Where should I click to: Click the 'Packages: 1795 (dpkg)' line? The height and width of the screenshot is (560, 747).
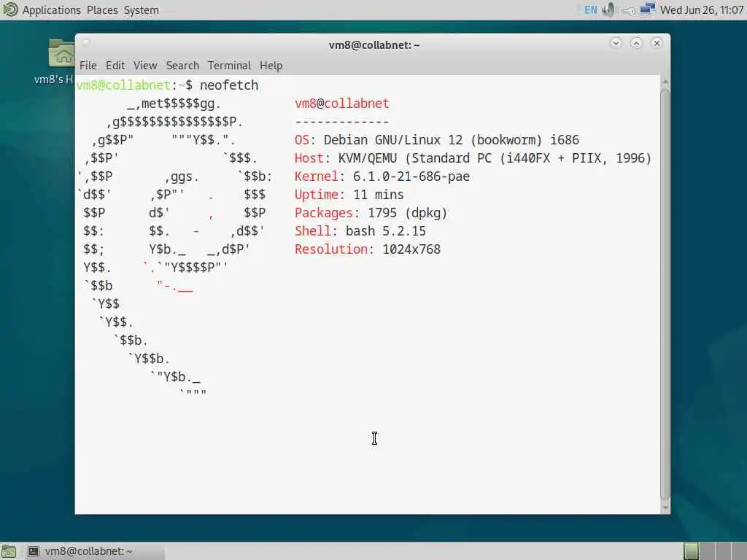[371, 213]
